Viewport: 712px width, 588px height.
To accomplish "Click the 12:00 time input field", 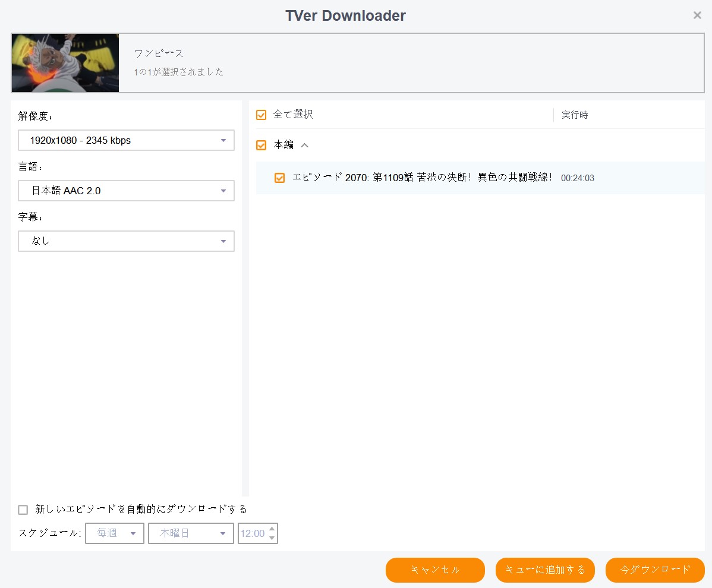I will coord(253,533).
